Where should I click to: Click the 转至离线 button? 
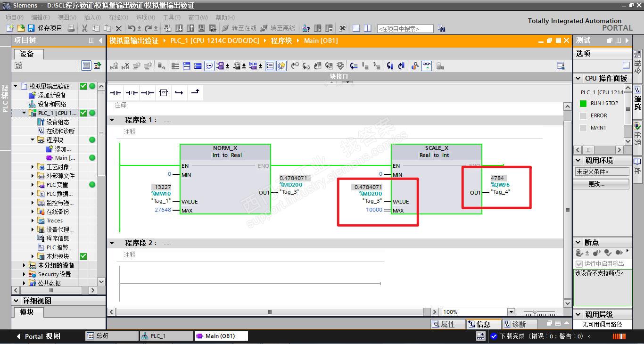[x=278, y=28]
